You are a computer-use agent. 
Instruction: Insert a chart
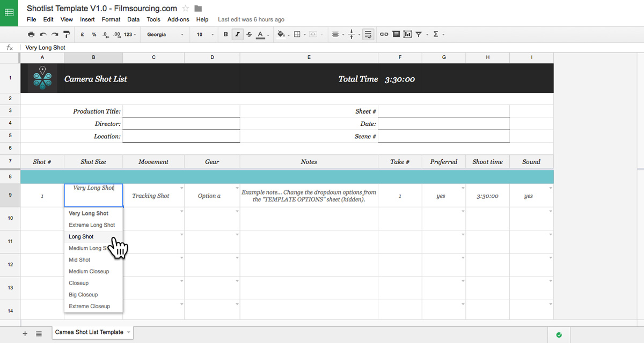[408, 34]
